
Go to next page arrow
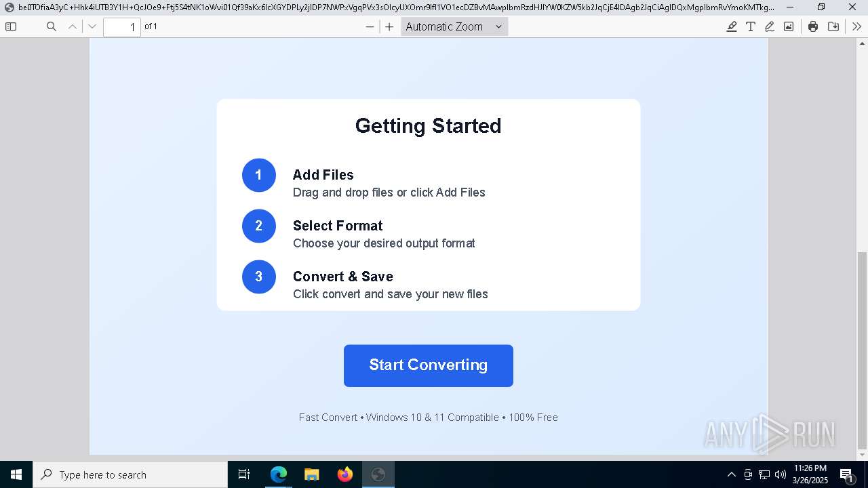coord(93,26)
